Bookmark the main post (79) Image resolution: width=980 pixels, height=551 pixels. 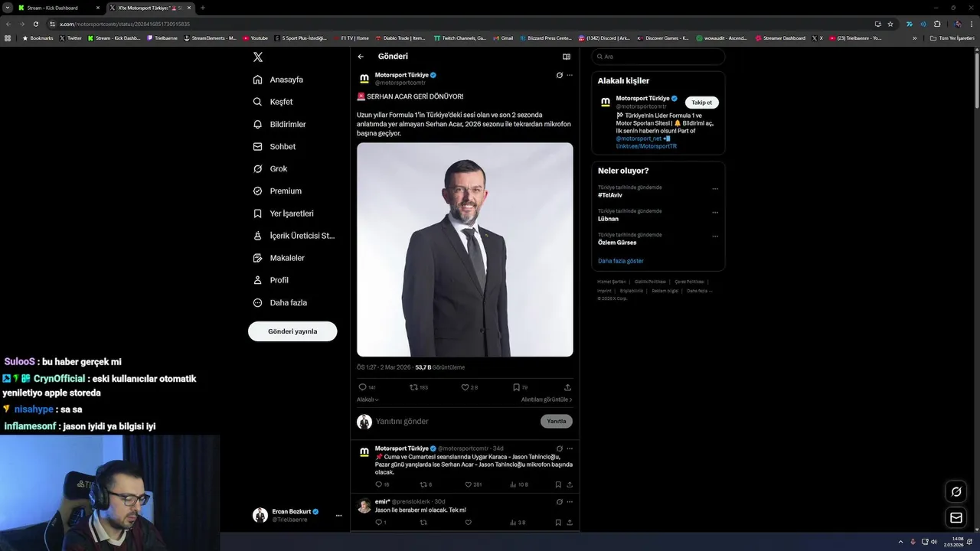(x=520, y=387)
